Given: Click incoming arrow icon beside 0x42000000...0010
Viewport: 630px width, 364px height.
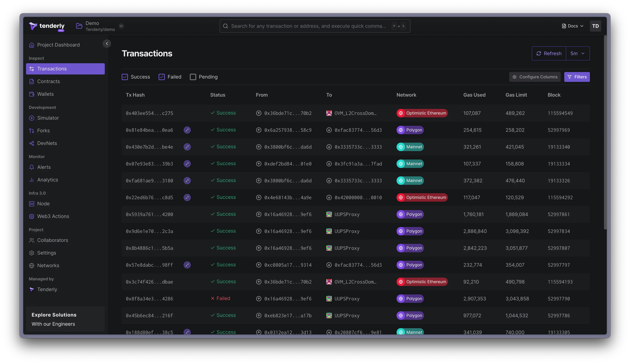Looking at the screenshot, I should (x=329, y=197).
